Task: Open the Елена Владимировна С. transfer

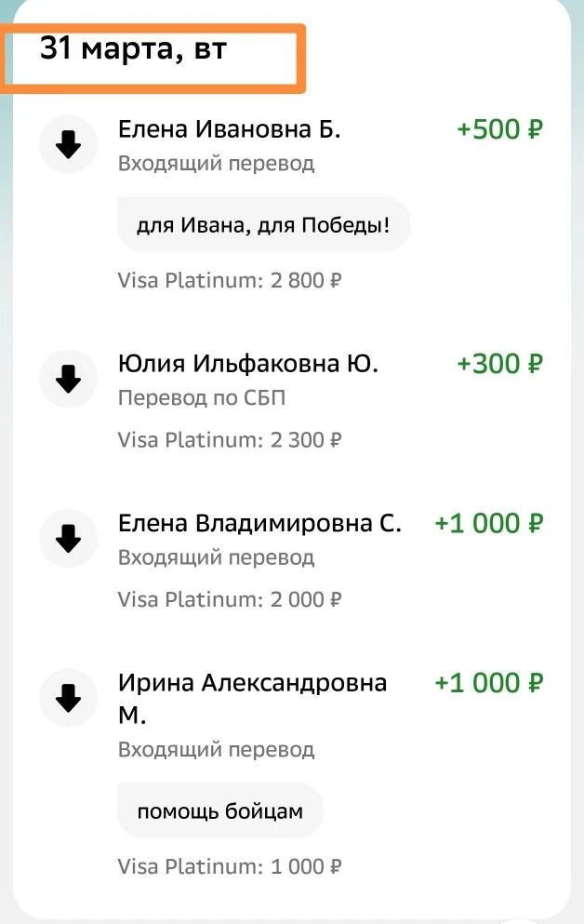Action: coord(259,523)
